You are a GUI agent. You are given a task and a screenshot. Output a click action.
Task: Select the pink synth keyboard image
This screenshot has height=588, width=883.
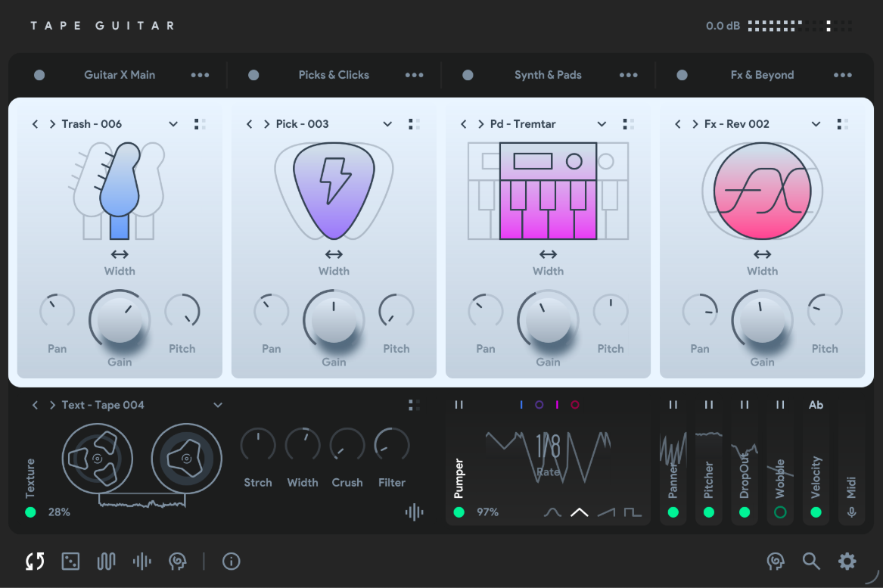(548, 191)
